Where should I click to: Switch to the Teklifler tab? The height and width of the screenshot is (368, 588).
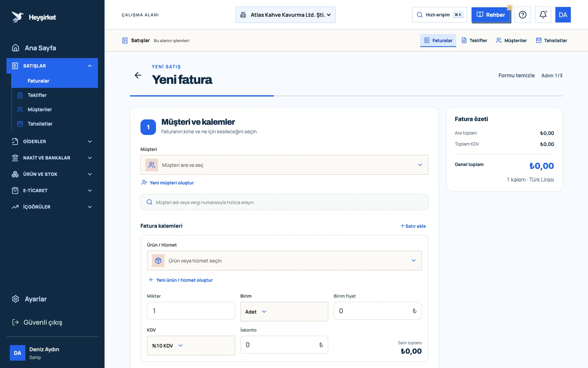(x=474, y=40)
